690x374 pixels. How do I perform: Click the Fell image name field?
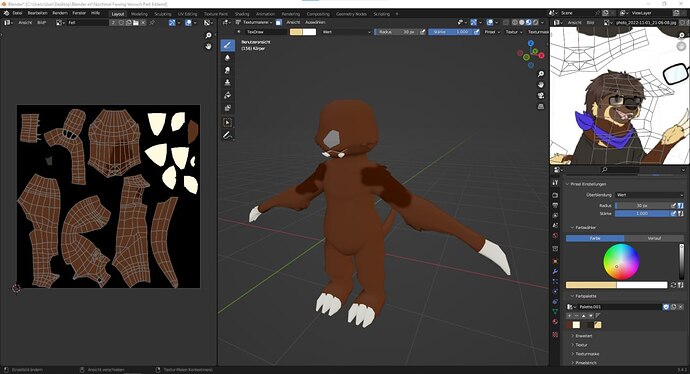(88, 22)
